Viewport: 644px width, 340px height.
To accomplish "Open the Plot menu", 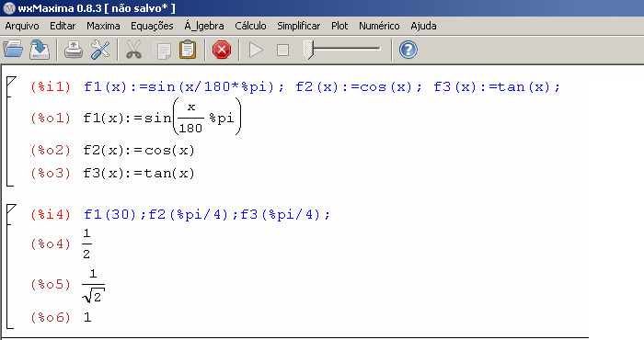I will 339,26.
